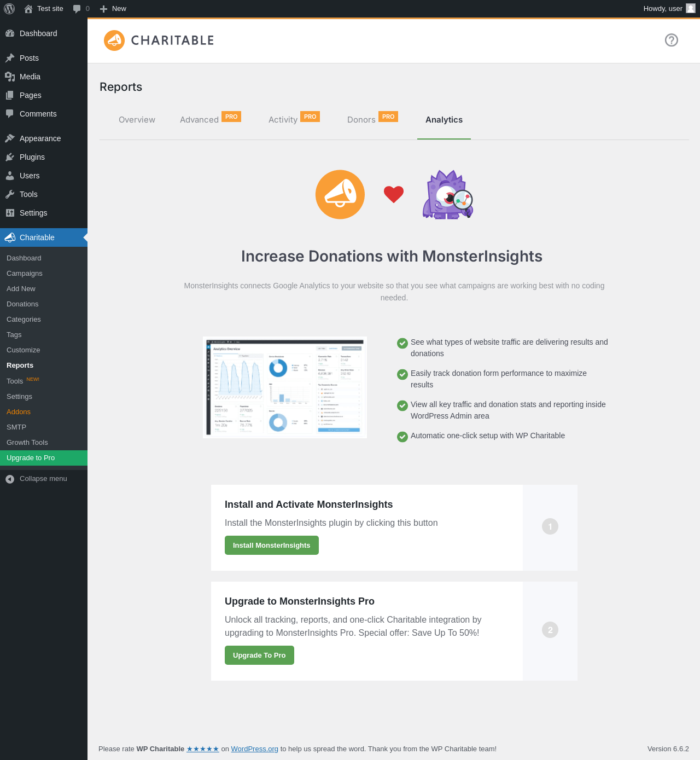Click the Plugins plug icon

point(10,157)
